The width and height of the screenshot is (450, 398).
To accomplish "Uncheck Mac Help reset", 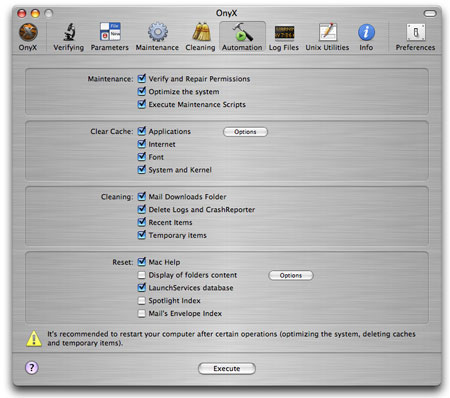I will click(142, 262).
